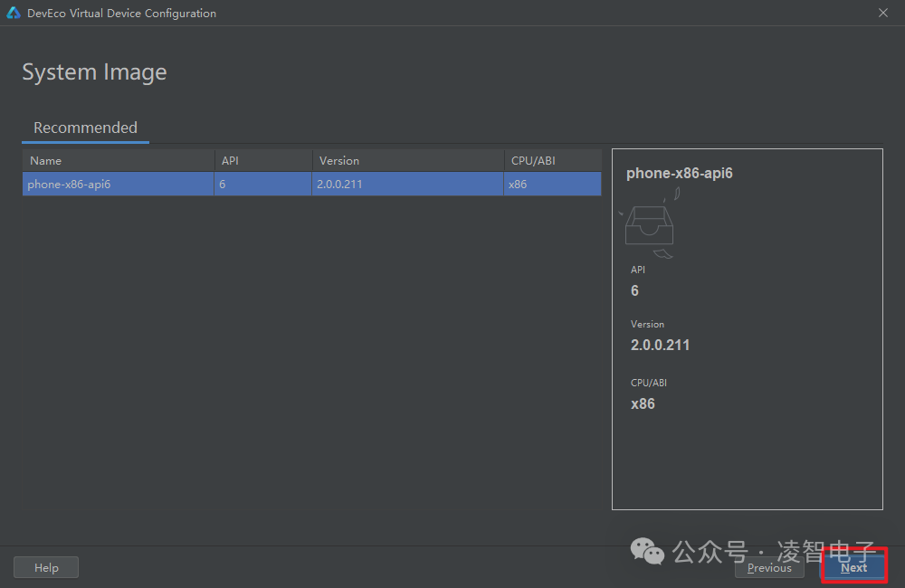This screenshot has height=588, width=905.
Task: Close the DevEco Virtual Device Configuration window
Action: coord(883,13)
